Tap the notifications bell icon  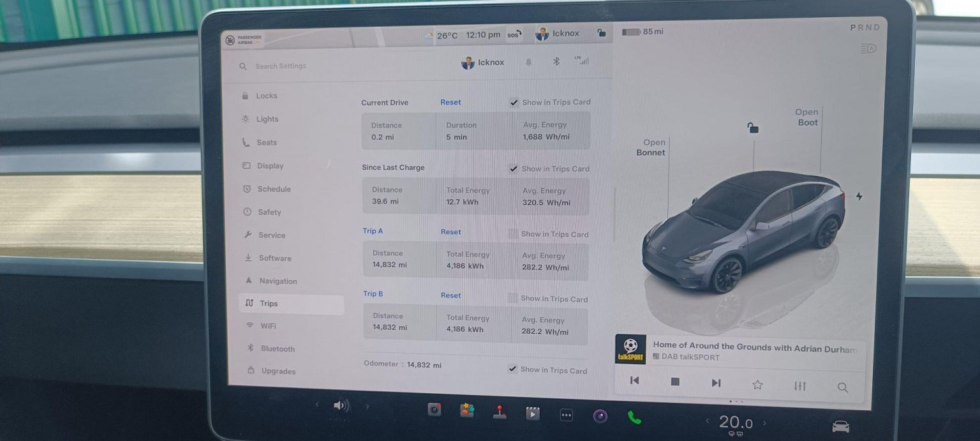[x=528, y=62]
